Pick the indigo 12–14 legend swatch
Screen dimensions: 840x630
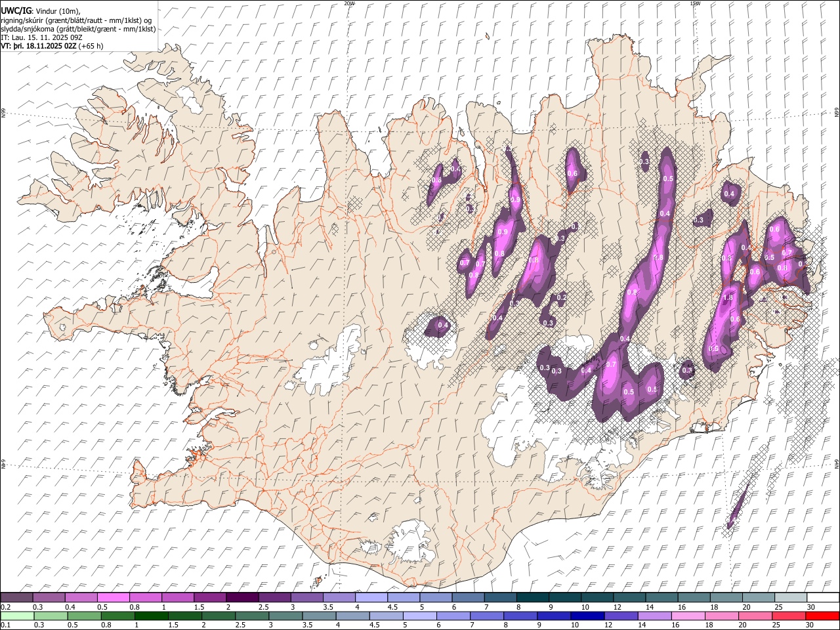pos(620,616)
